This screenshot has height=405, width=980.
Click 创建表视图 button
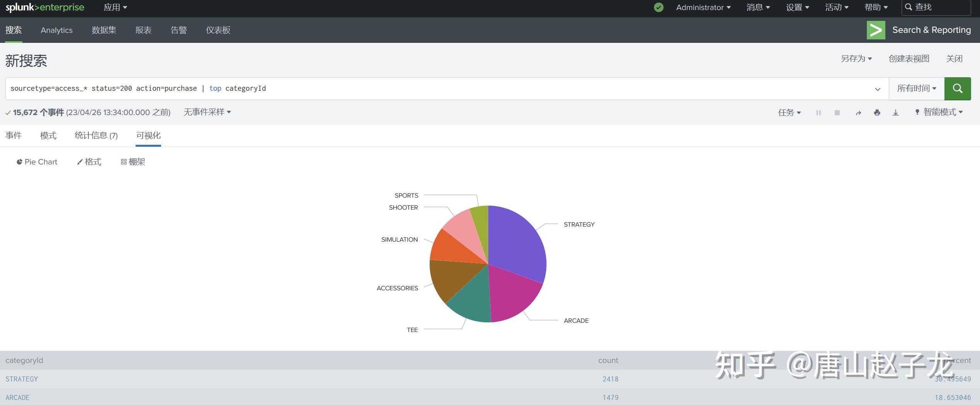tap(909, 59)
